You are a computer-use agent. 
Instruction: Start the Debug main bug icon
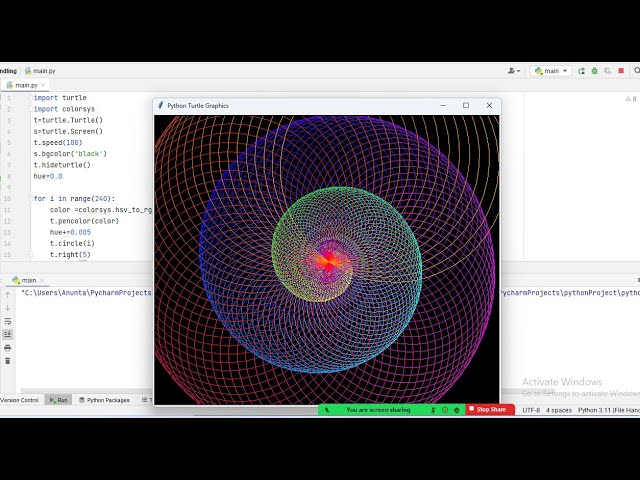[594, 71]
